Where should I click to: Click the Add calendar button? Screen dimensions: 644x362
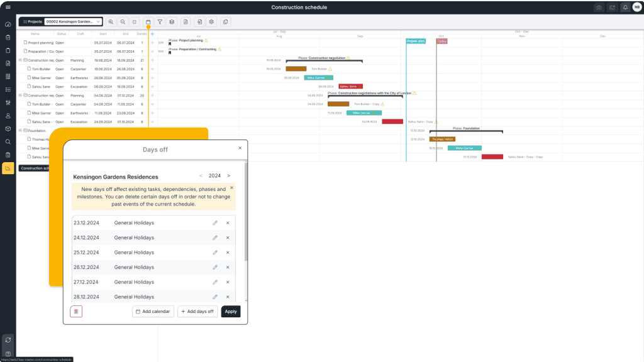pyautogui.click(x=153, y=311)
